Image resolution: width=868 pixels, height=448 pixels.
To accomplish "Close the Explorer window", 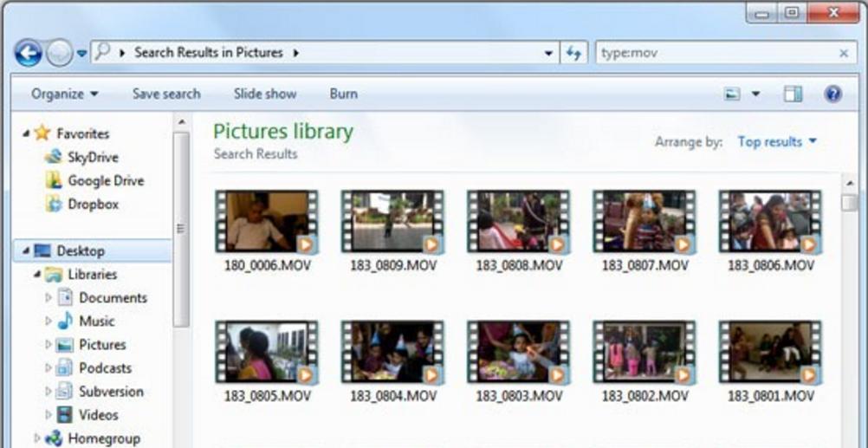I will pos(833,13).
